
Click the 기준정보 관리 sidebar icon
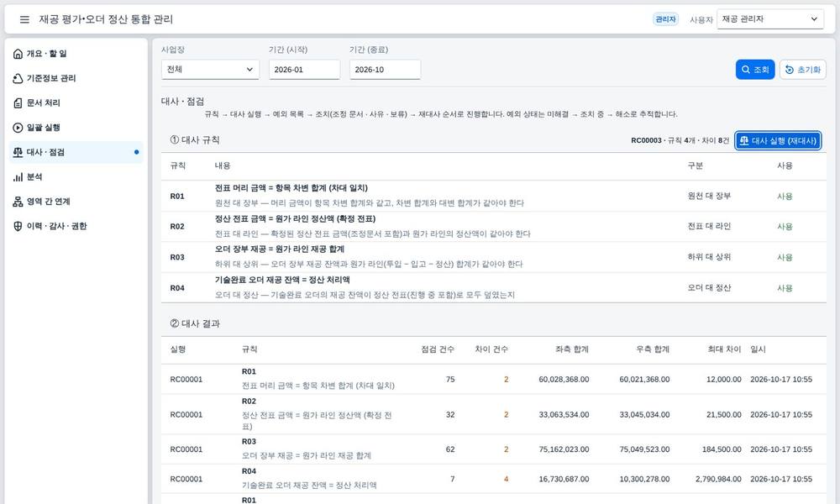tap(18, 78)
